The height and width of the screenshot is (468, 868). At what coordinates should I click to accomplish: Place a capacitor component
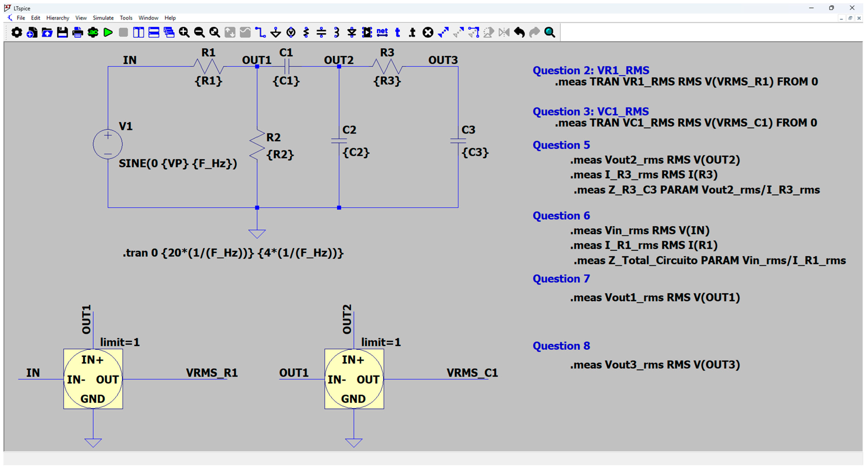322,32
